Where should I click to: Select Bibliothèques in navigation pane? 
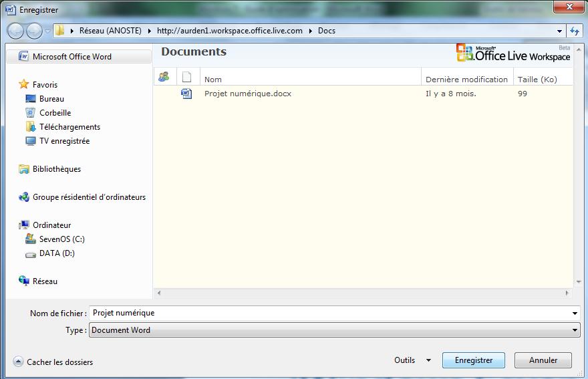click(57, 169)
